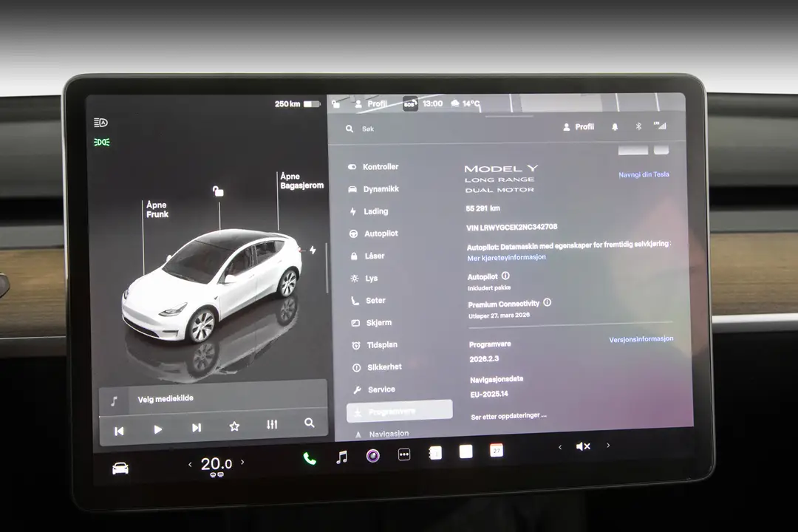Open Service menu

(x=375, y=389)
